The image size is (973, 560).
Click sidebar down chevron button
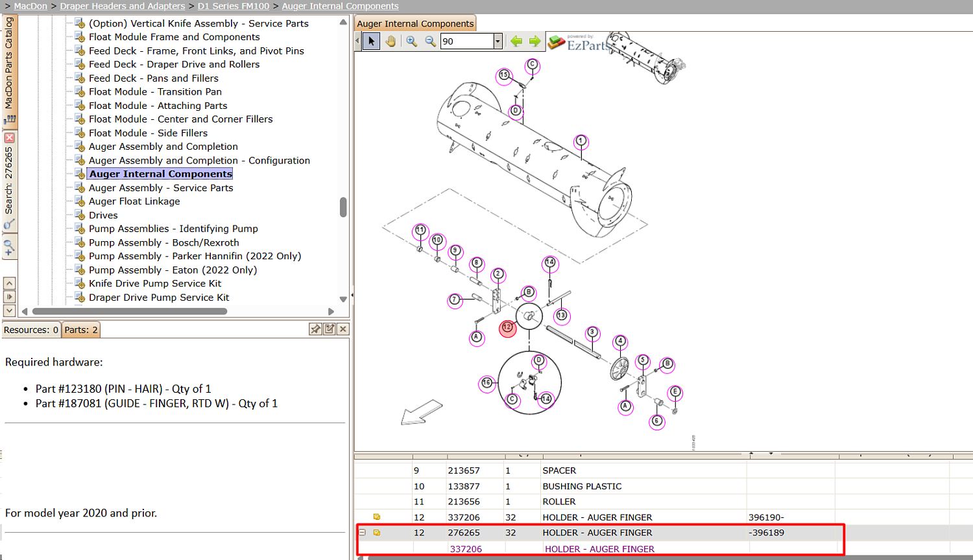9,310
